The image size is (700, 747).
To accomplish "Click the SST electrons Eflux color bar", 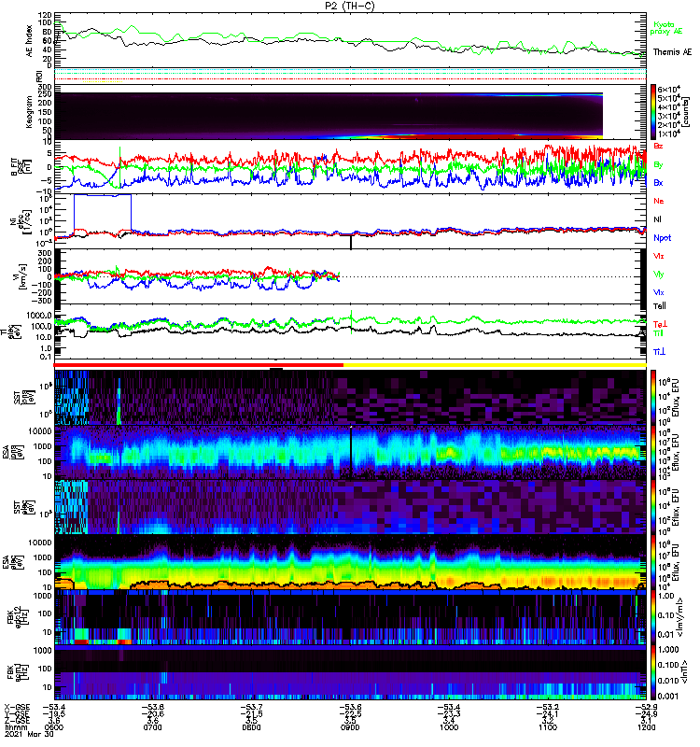I will point(653,507).
